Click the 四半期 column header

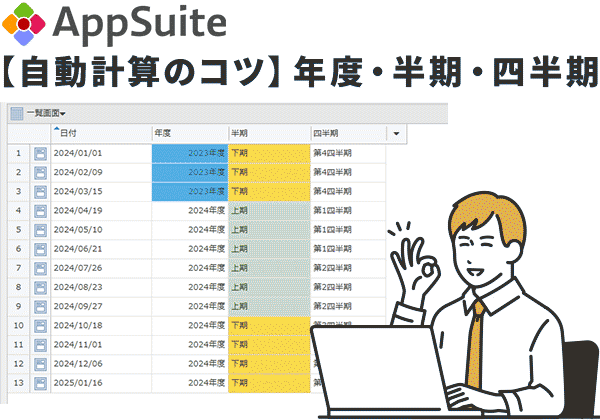pyautogui.click(x=348, y=133)
